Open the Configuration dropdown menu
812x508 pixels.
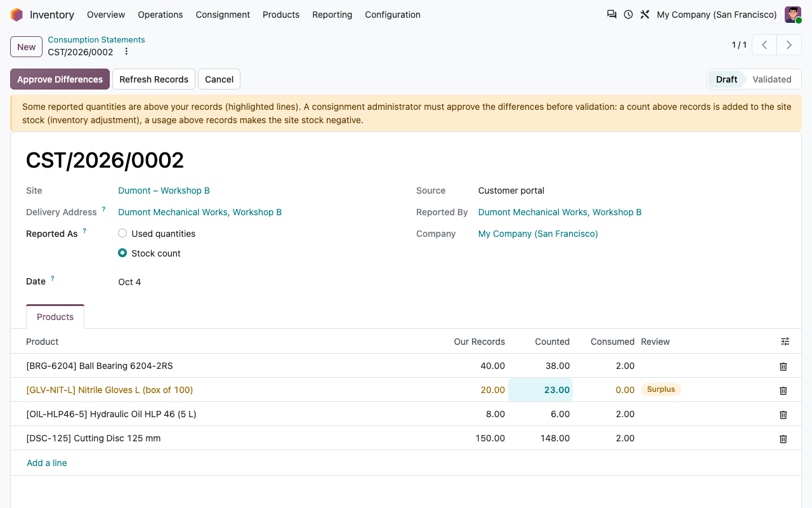pos(393,15)
